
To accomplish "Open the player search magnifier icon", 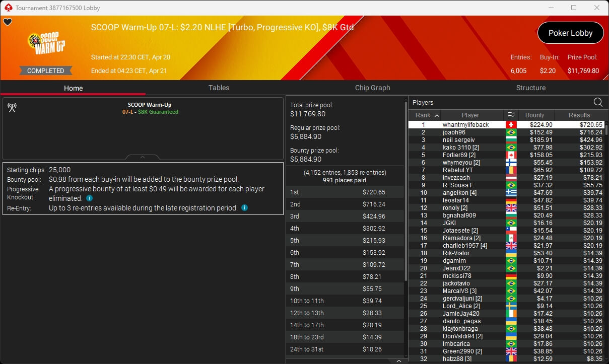I will 598,102.
